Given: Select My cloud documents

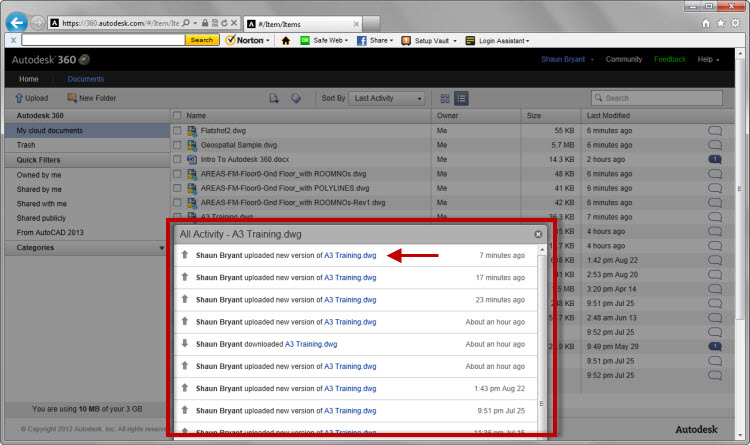Looking at the screenshot, I should [x=87, y=131].
